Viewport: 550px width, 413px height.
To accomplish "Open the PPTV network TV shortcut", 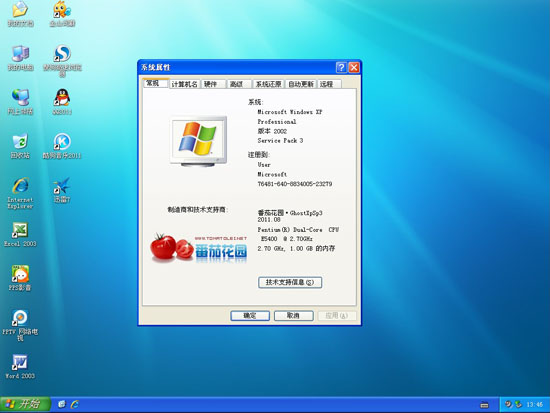I will (20, 325).
